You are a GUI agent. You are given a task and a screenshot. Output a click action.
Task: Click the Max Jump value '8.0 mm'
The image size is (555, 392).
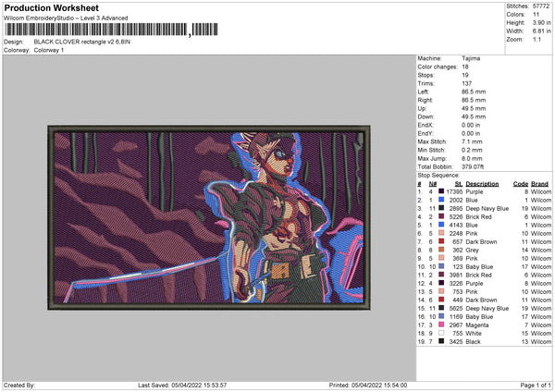[x=472, y=158]
